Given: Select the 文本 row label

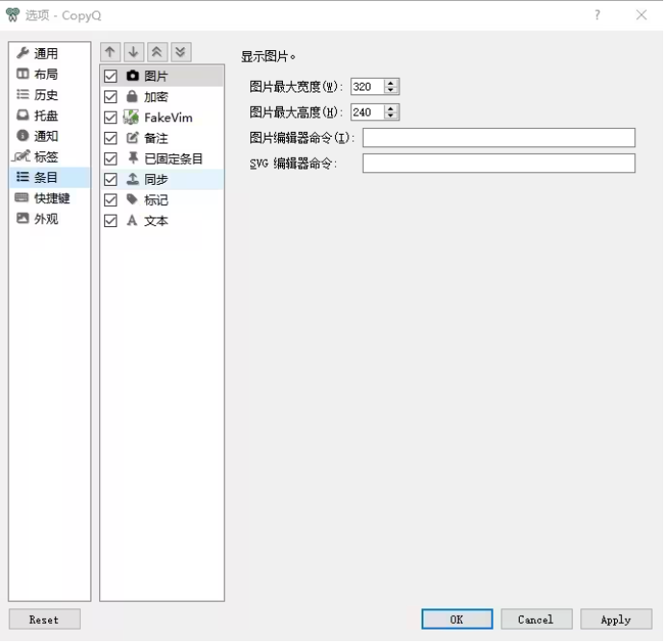Looking at the screenshot, I should 156,220.
